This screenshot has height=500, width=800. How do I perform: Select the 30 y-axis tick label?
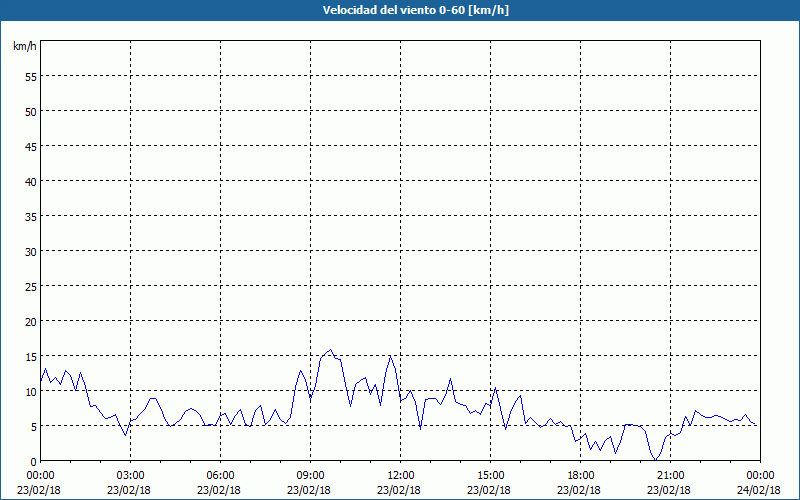(31, 251)
